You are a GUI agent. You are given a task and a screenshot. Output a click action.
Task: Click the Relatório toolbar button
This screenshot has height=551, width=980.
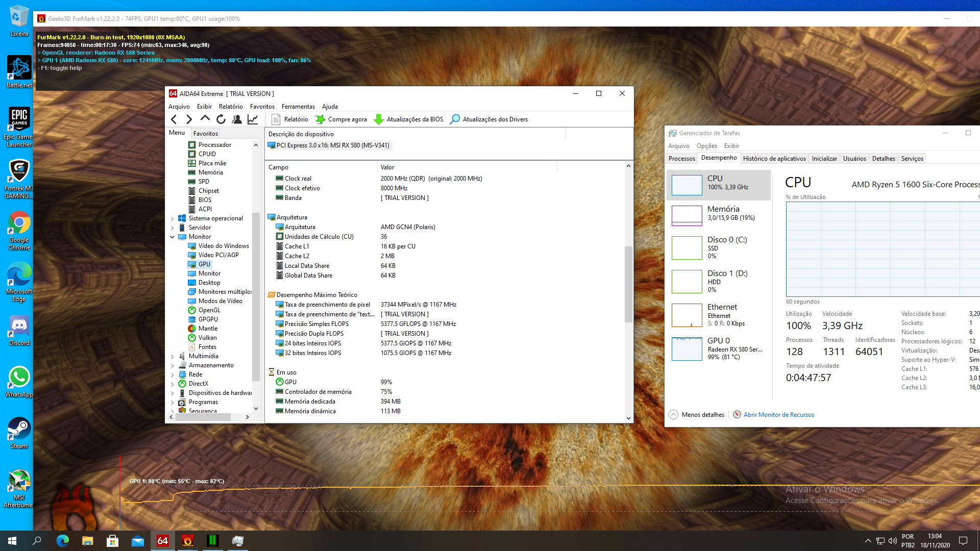[290, 119]
